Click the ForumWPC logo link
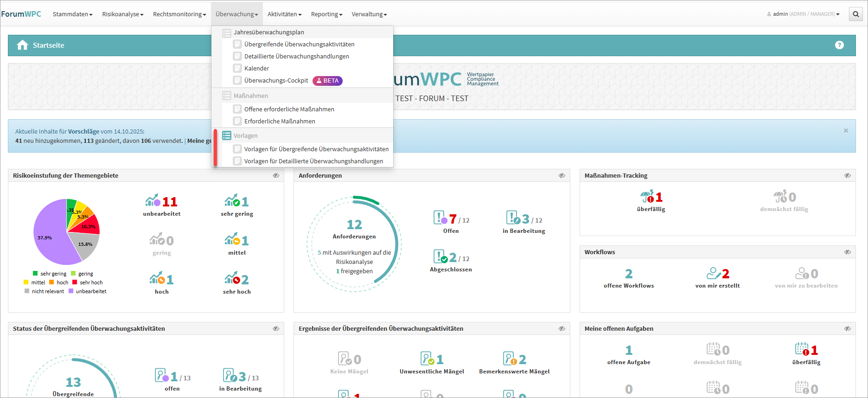The width and height of the screenshot is (868, 398). point(21,14)
